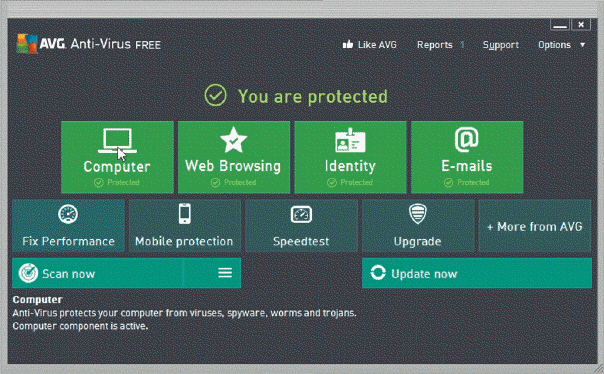Screen dimensions: 604x374
Task: Click the 'You are protected' status text
Action: coord(313,96)
